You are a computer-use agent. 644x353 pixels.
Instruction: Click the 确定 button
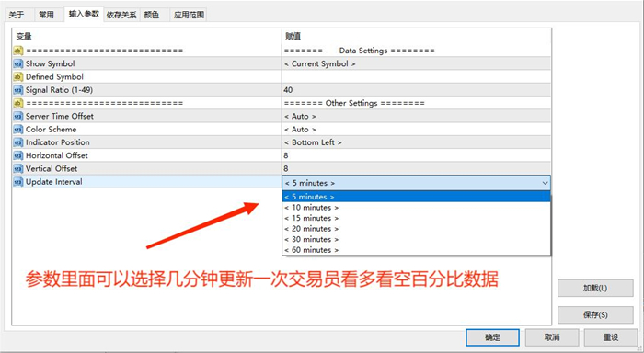[492, 337]
